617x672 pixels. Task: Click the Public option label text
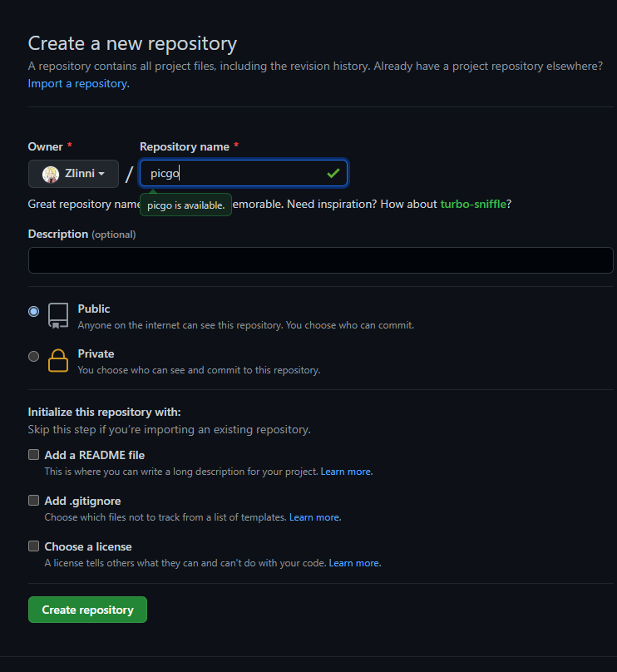point(94,309)
